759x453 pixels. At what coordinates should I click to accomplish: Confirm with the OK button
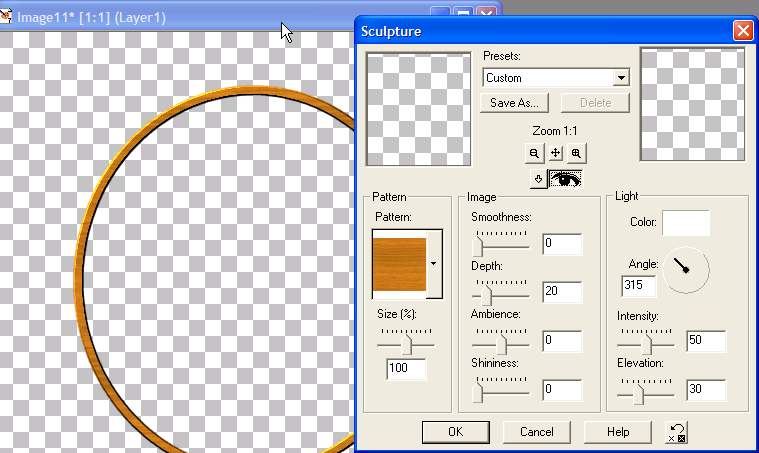(455, 432)
